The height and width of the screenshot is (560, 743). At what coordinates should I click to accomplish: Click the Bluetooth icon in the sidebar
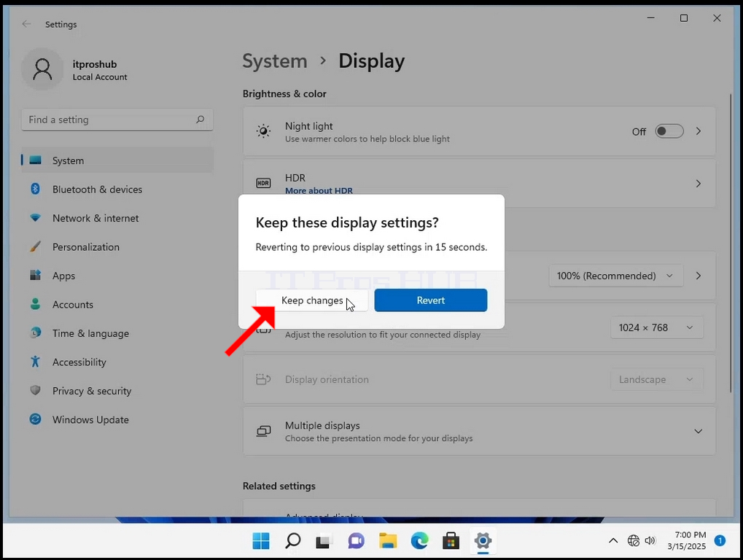tap(35, 189)
